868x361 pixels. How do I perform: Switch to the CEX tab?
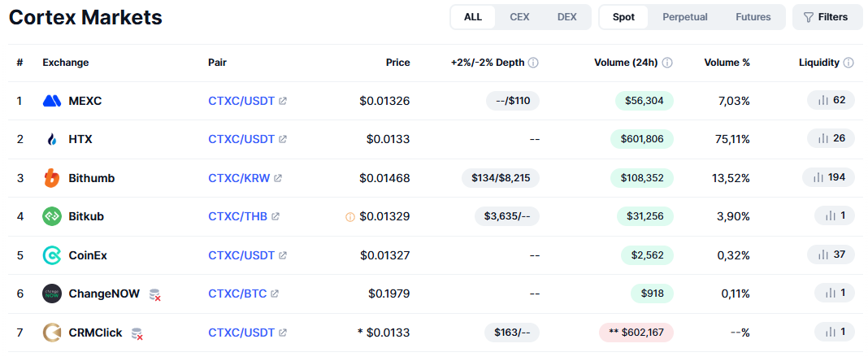519,17
